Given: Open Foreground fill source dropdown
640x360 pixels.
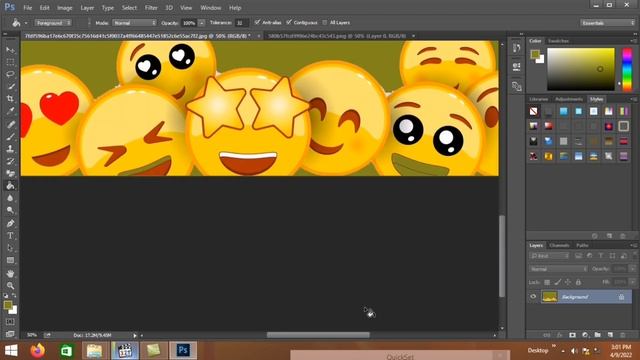Looking at the screenshot, I should 53,23.
